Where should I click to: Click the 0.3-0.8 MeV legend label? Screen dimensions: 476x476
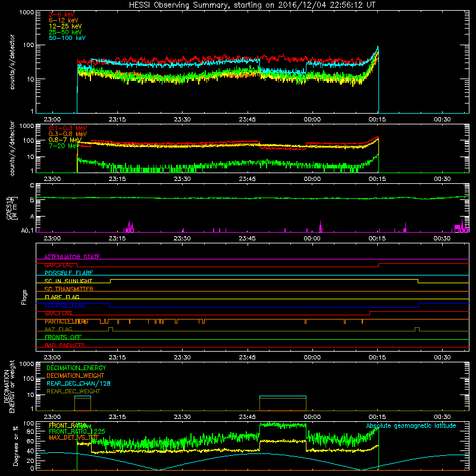[68, 134]
